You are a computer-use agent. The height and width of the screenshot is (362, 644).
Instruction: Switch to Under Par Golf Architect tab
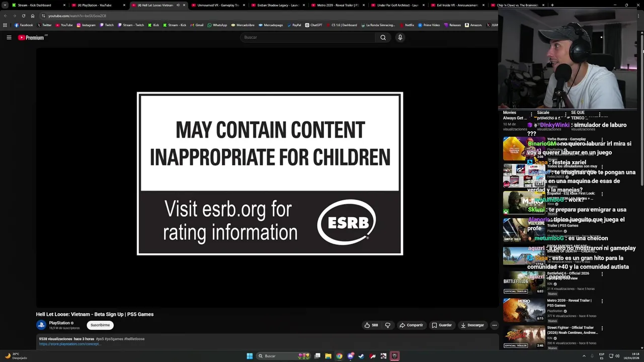tap(397, 5)
